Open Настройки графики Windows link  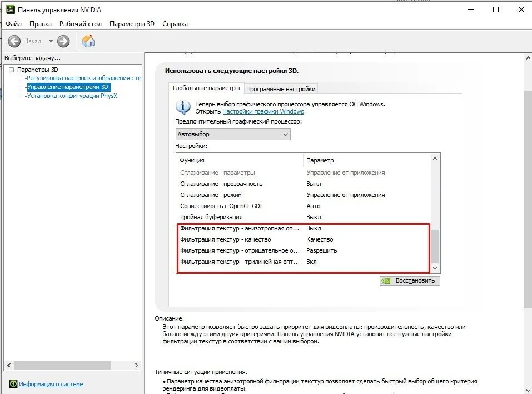pyautogui.click(x=263, y=111)
